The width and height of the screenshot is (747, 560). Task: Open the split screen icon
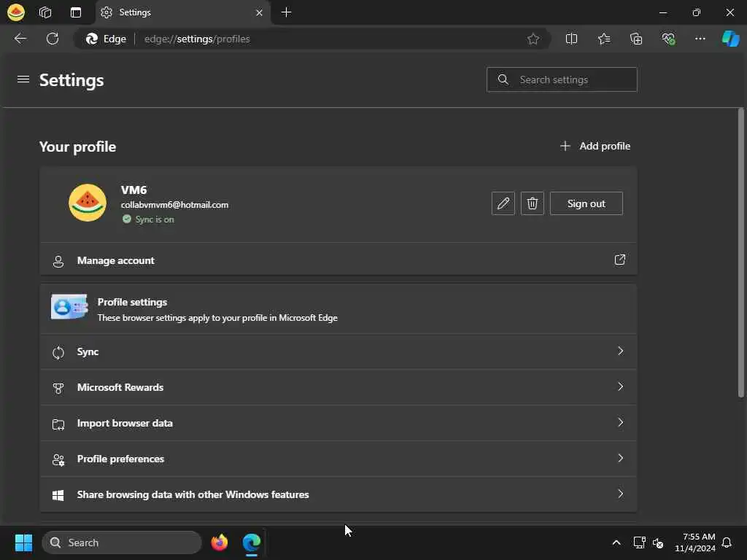point(571,39)
